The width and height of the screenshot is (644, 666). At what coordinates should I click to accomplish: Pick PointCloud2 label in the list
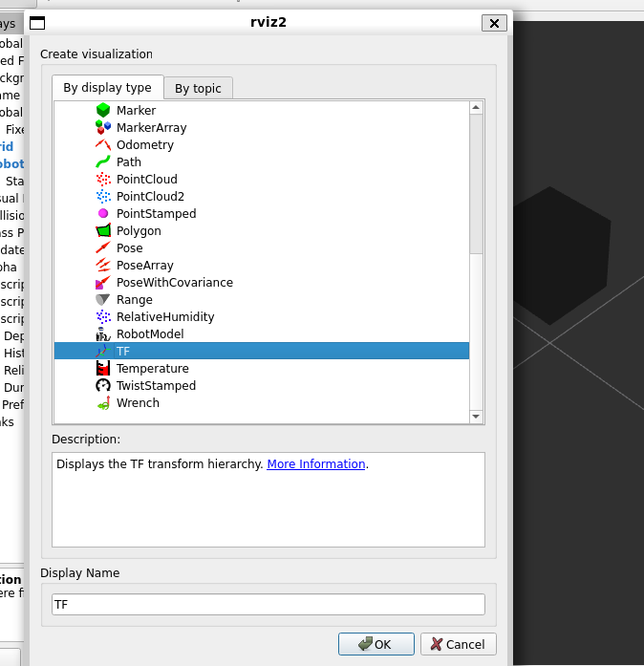[x=150, y=196]
